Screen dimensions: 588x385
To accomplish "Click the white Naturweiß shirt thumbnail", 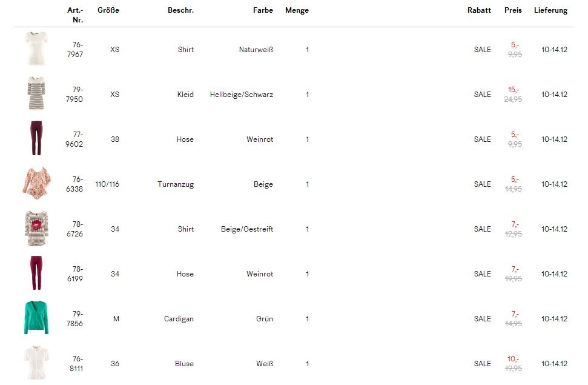I will click(x=36, y=49).
